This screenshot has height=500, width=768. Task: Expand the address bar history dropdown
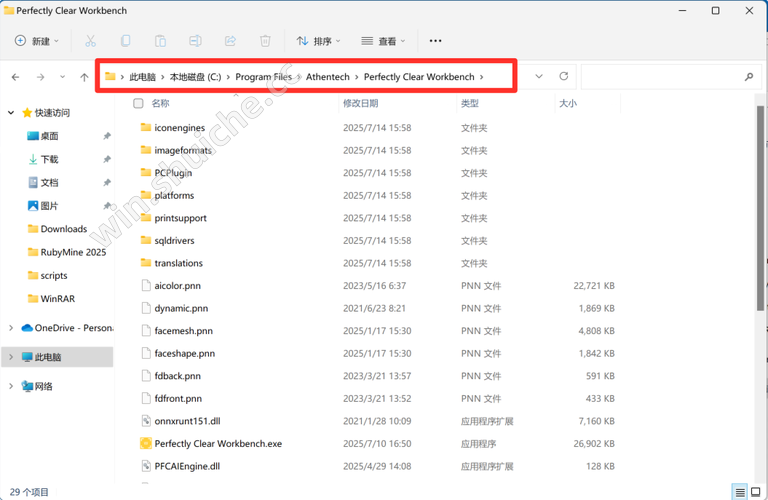[539, 76]
